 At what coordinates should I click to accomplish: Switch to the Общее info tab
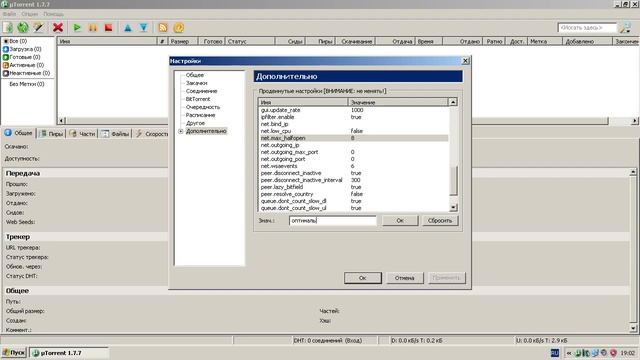[x=19, y=133]
